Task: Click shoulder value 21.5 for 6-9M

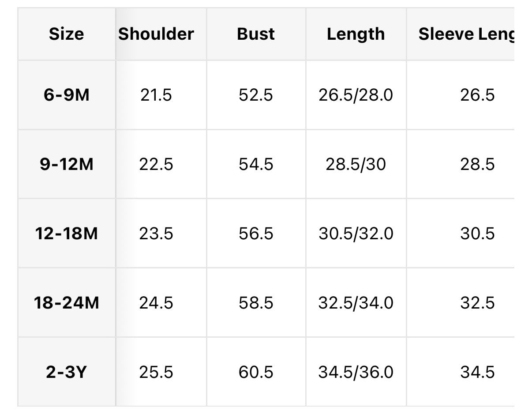Action: coord(156,95)
